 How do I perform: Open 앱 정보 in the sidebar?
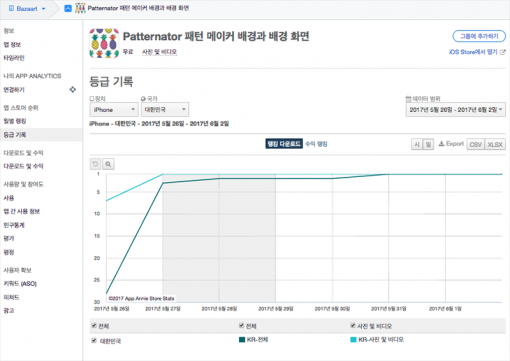pos(12,44)
